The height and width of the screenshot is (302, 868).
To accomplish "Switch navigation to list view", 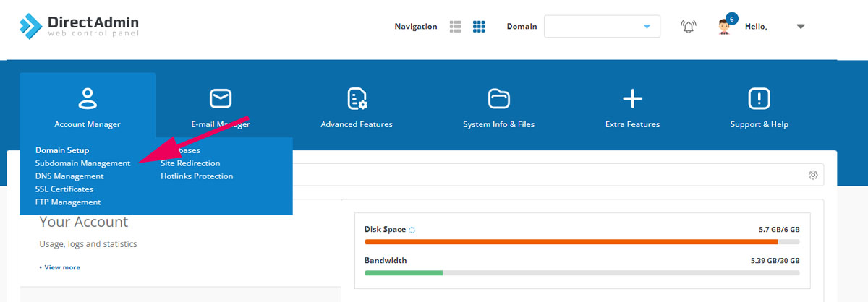I will click(x=456, y=27).
